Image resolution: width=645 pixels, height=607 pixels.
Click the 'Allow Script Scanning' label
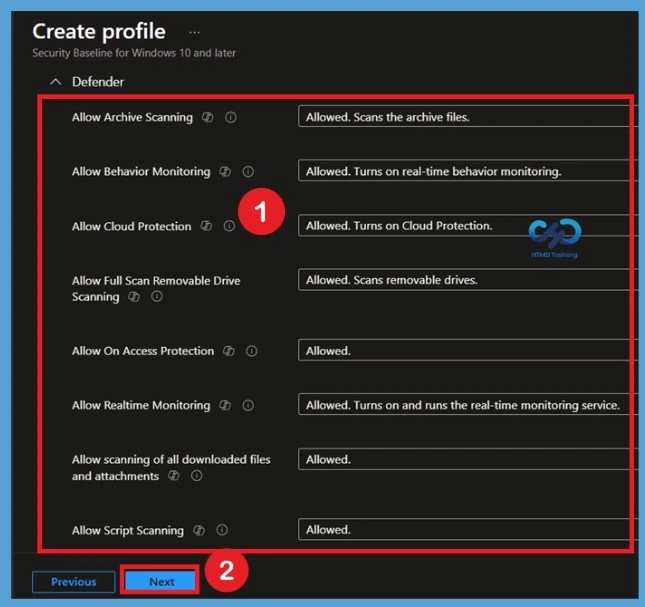(x=128, y=530)
